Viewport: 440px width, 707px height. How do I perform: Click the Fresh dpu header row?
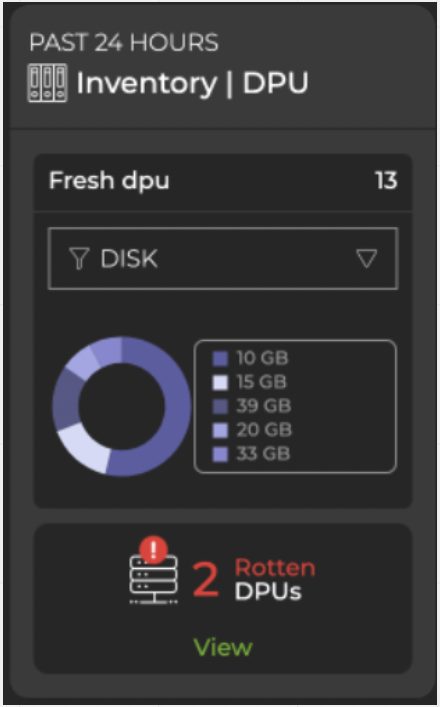coord(223,181)
